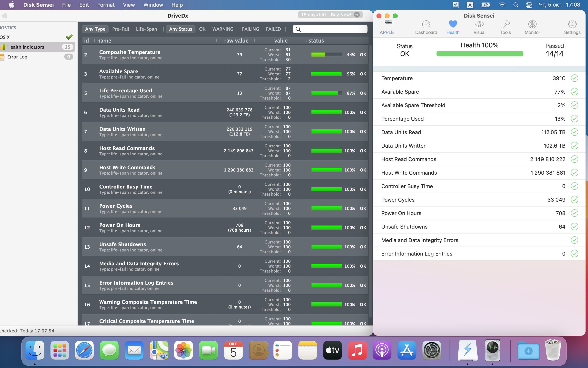The image size is (588, 368).
Task: Filter indicators by FAILED status
Action: click(273, 29)
